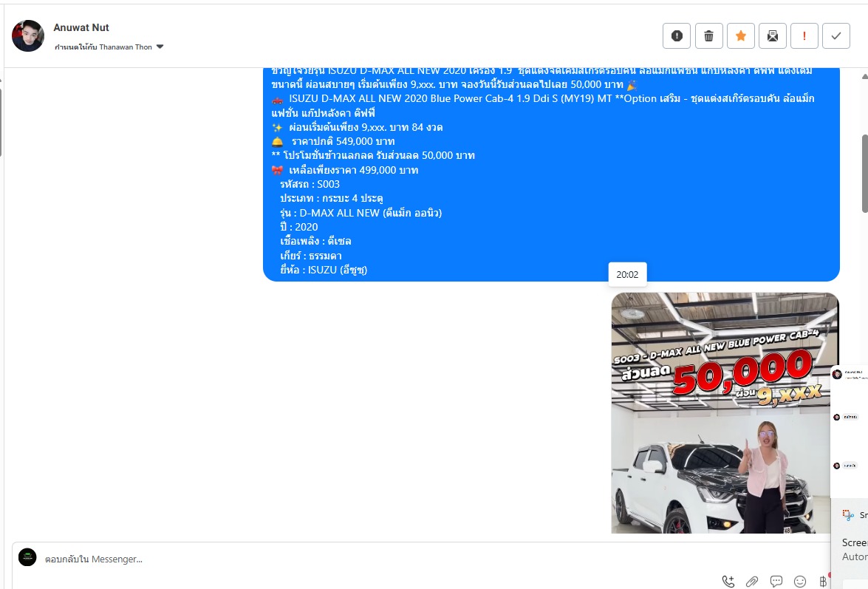Click scrollbar up arrow at top right
Image resolution: width=868 pixels, height=589 pixels.
pyautogui.click(x=865, y=76)
